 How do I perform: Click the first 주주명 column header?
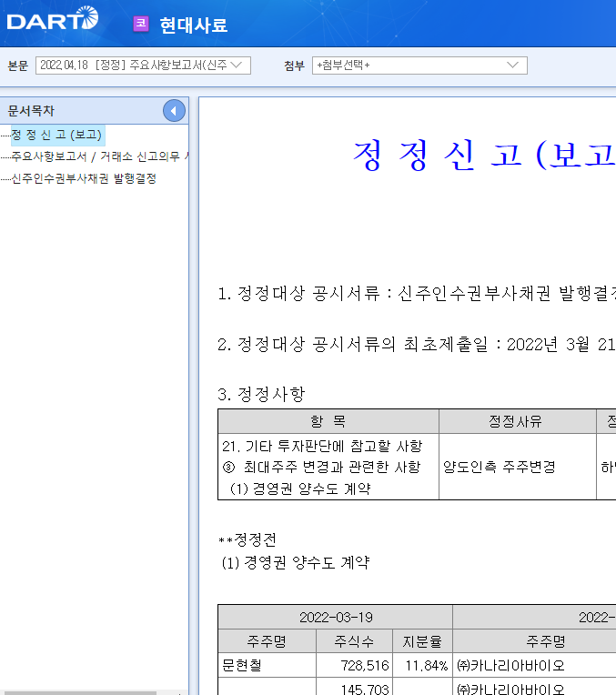click(x=267, y=641)
